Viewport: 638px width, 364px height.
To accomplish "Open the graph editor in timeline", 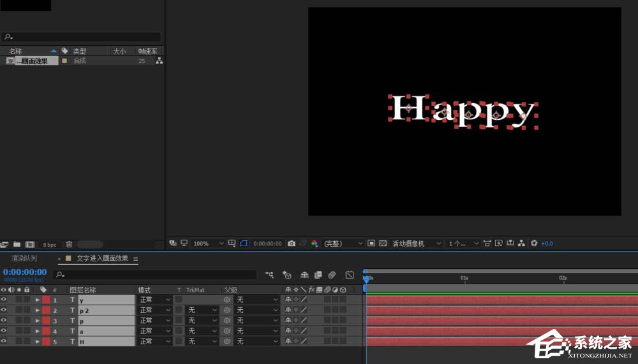I will 350,275.
